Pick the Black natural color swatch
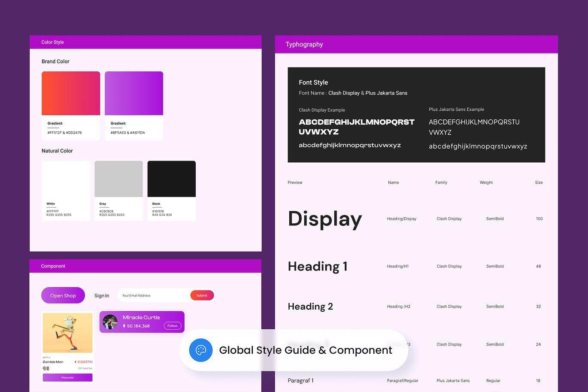This screenshot has width=588, height=392. pyautogui.click(x=172, y=179)
